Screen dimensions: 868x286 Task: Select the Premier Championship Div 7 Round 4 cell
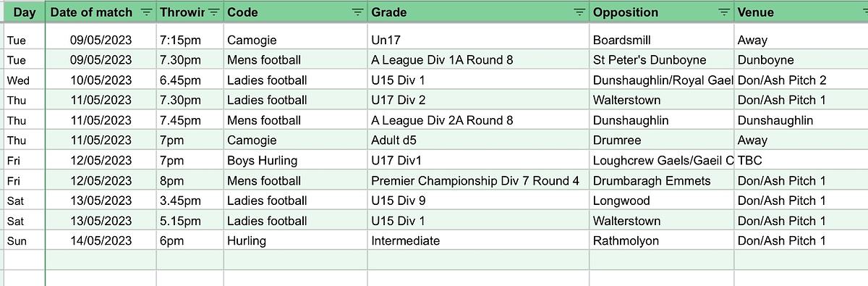(478, 181)
